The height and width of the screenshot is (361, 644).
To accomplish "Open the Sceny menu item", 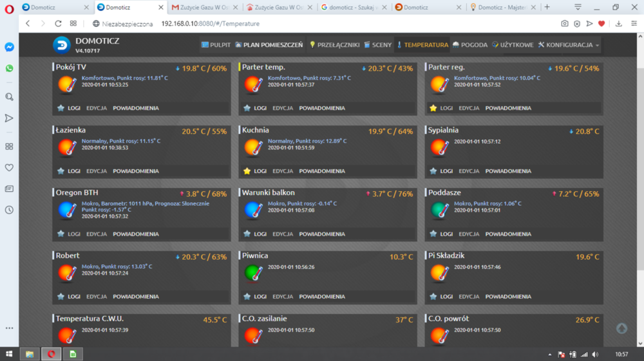I will click(378, 44).
